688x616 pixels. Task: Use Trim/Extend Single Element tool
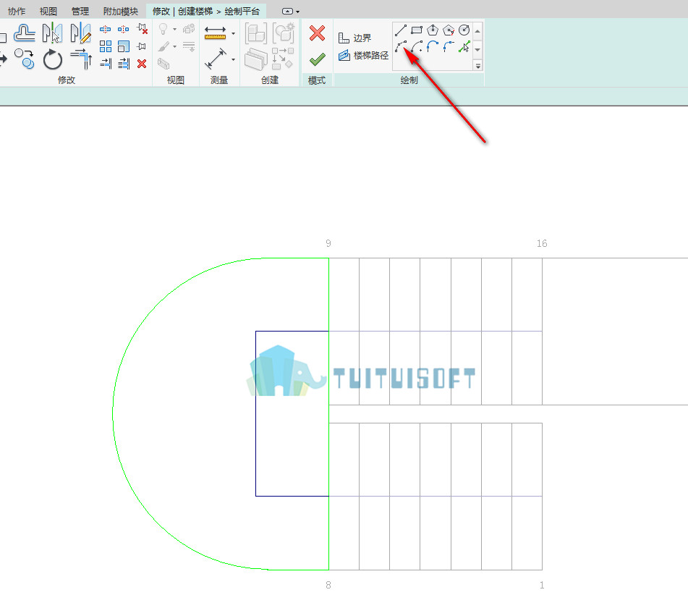point(106,64)
